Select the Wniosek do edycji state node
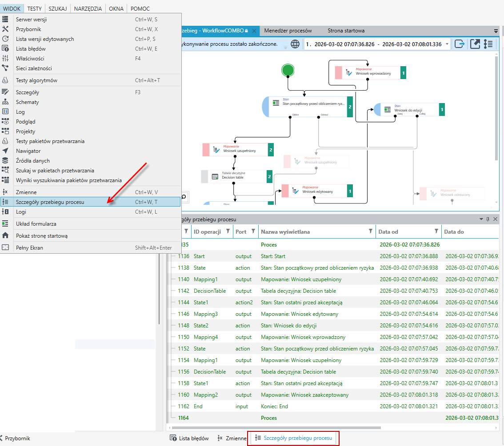Viewport: 504px width, 446px height. pos(409,110)
